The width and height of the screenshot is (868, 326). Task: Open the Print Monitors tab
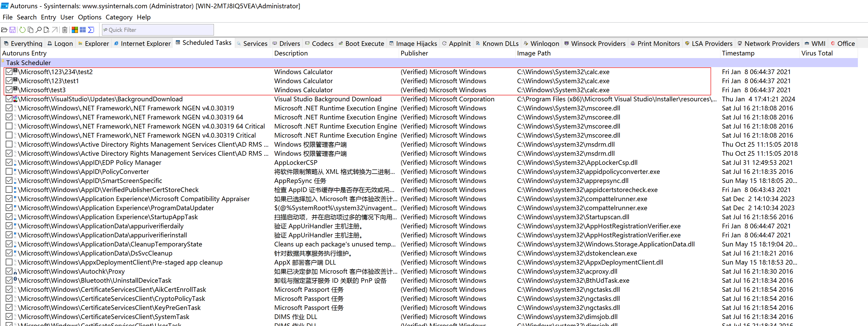[655, 44]
